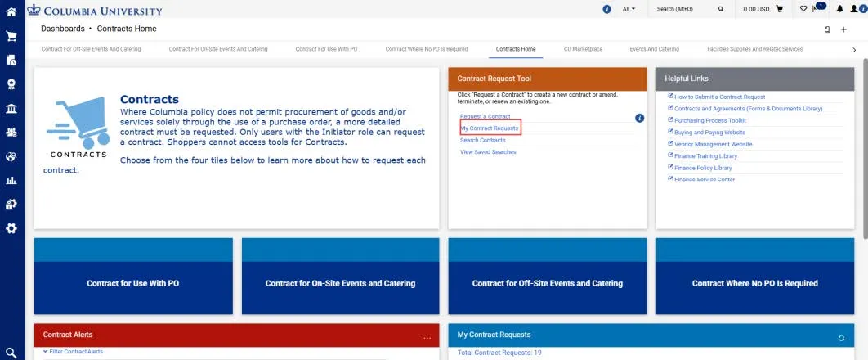Screen dimensions: 868x360
Task: Click the menu search magnifier in sidebar
Action: 11,353
